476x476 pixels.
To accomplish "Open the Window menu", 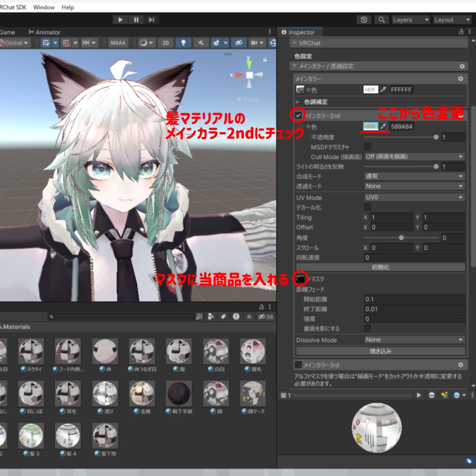I will pyautogui.click(x=43, y=7).
